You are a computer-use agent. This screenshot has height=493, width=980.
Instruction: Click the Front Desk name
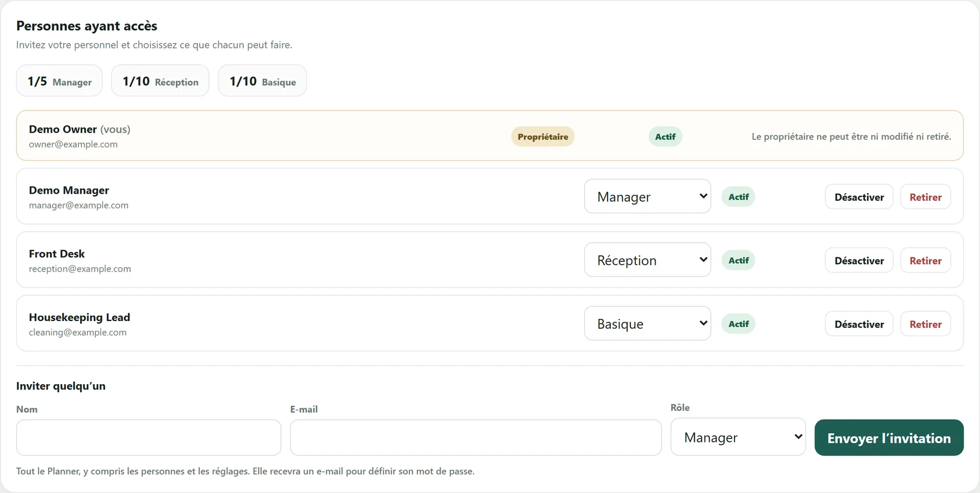(57, 254)
